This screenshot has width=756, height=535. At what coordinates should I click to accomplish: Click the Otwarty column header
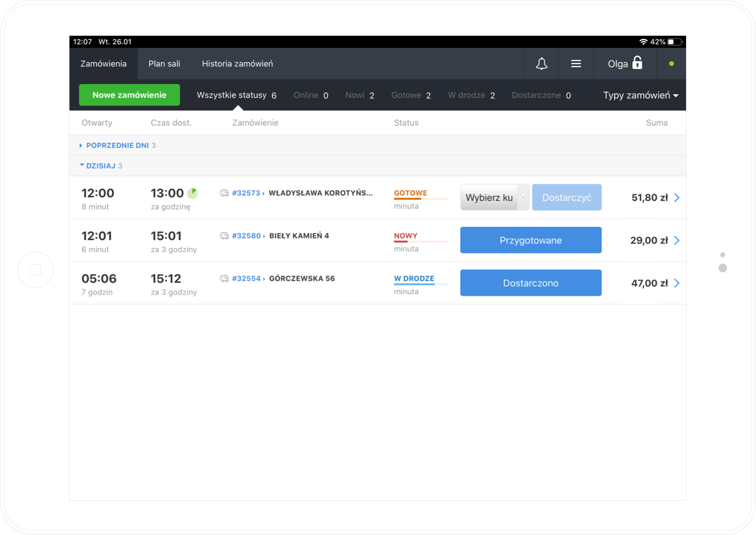[97, 123]
